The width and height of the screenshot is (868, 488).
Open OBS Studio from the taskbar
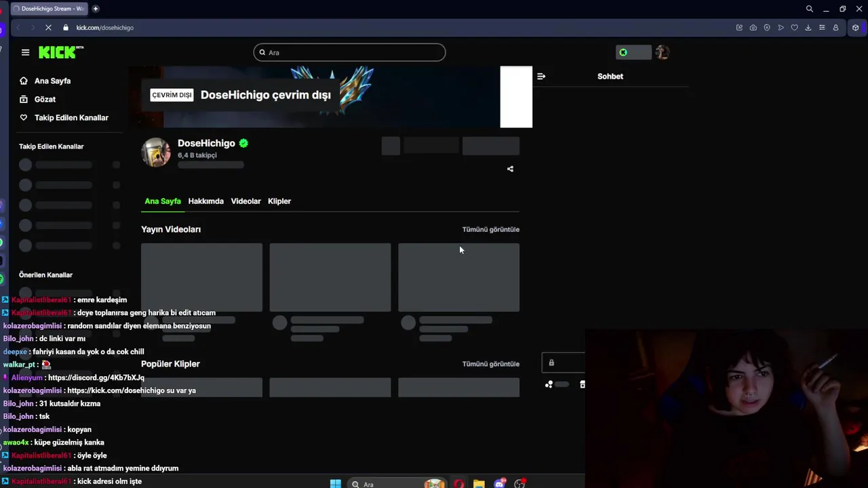coord(520,483)
